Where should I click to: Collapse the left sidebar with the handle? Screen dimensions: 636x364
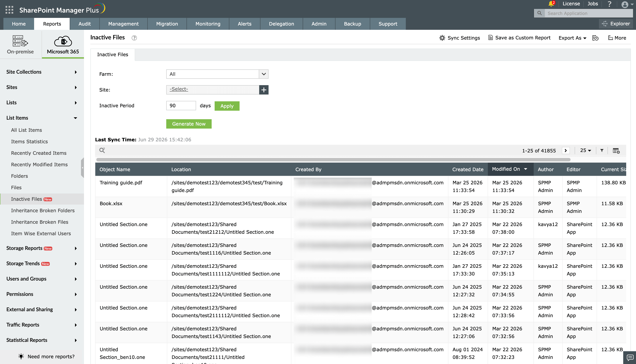(82, 168)
